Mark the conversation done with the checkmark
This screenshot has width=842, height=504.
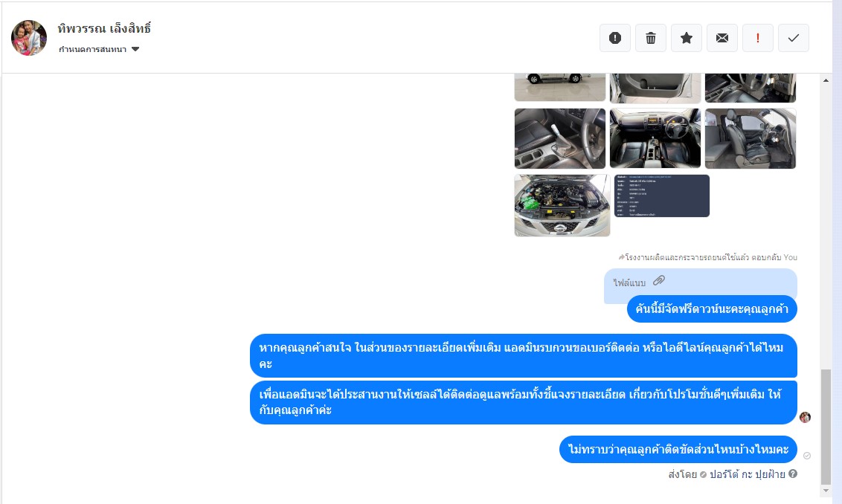(x=793, y=38)
